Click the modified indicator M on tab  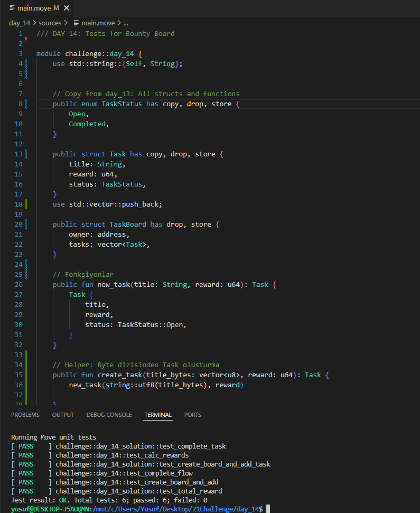(x=56, y=8)
